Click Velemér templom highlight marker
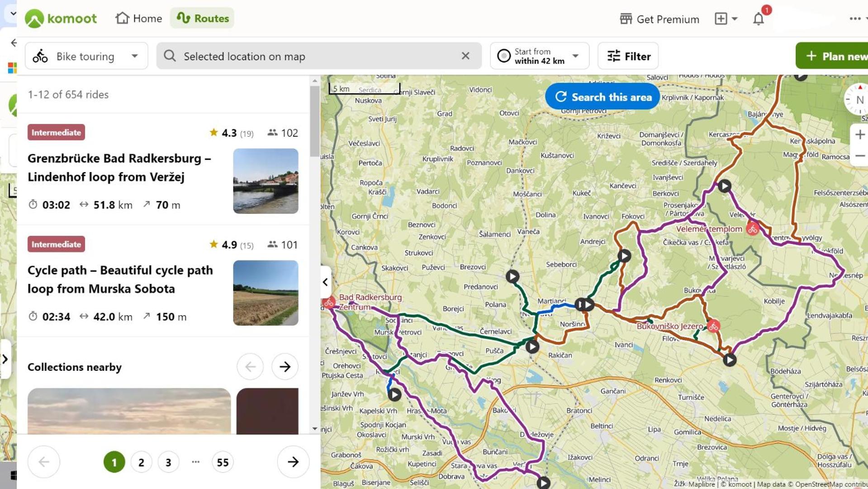Image resolution: width=868 pixels, height=489 pixels. [x=753, y=229]
